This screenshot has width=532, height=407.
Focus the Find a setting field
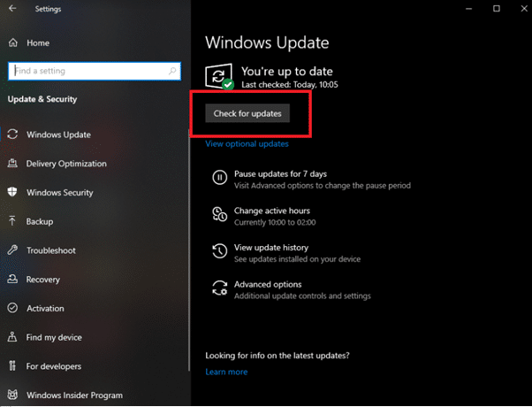[95, 71]
